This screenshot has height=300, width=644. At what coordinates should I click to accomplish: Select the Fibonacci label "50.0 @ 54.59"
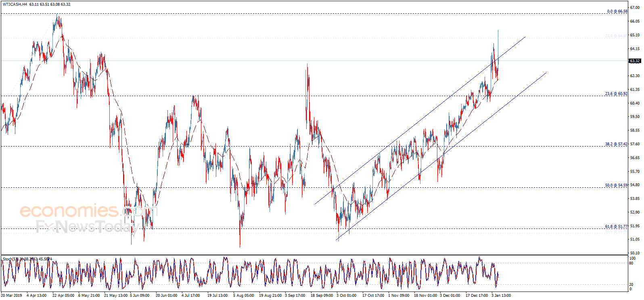(616, 185)
